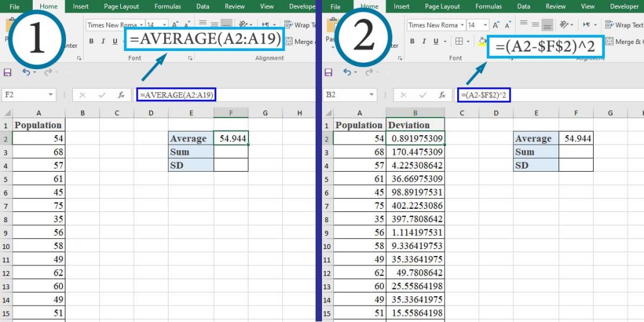Click Redo arrow in right Excel window
This screenshot has width=644, height=322.
[369, 72]
